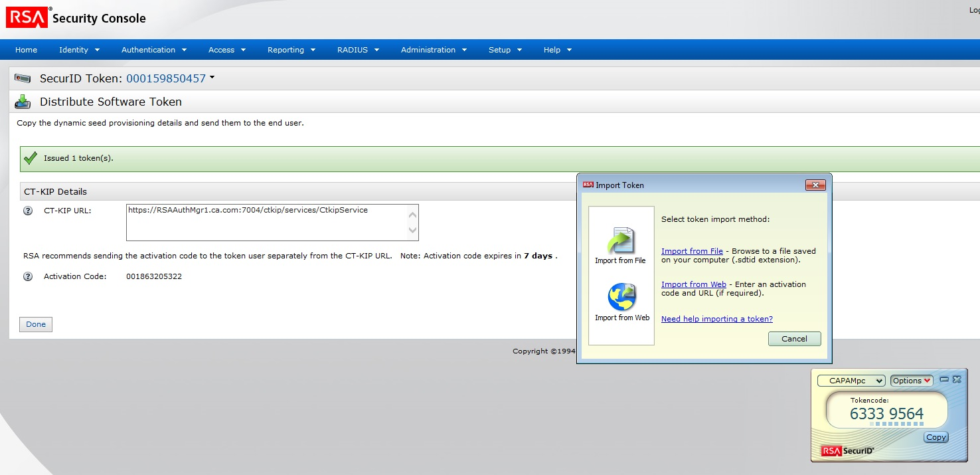Open the Administration menu
Screen dimensions: 980x475
coord(434,50)
